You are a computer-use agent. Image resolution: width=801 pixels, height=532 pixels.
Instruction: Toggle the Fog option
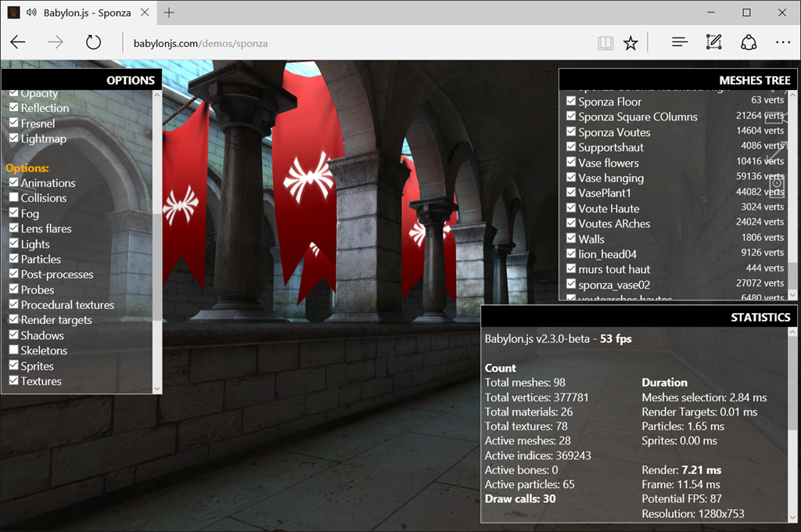[14, 213]
